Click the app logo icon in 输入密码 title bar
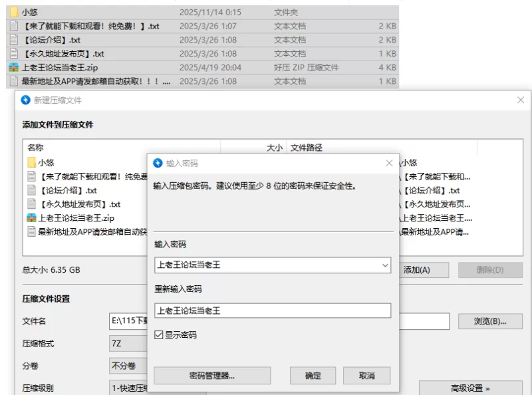The image size is (532, 395). (x=158, y=163)
